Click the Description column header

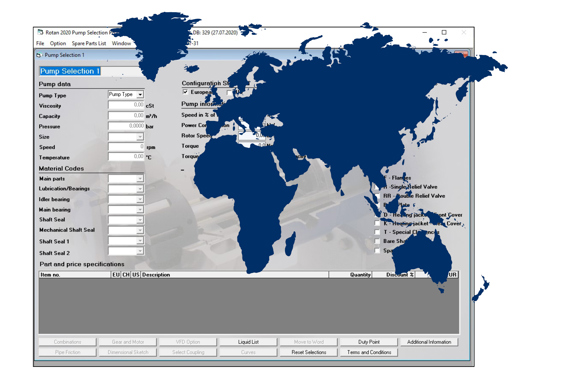click(234, 275)
